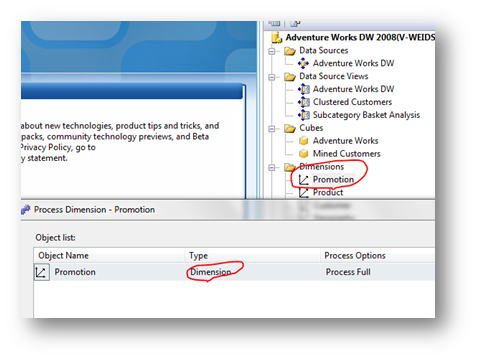This screenshot has height=360, width=477.
Task: Select the Cubes folder label
Action: [311, 128]
